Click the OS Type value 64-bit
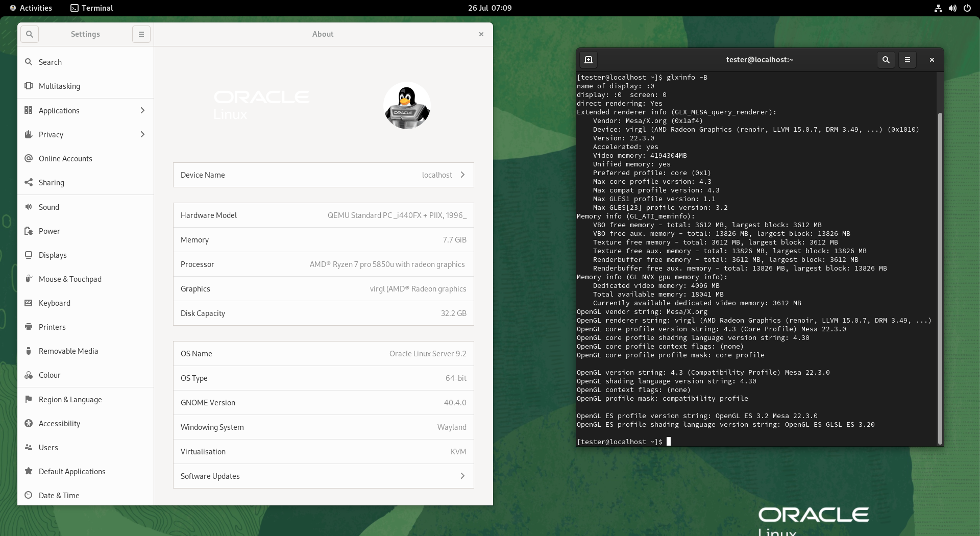Image resolution: width=980 pixels, height=536 pixels. [456, 378]
